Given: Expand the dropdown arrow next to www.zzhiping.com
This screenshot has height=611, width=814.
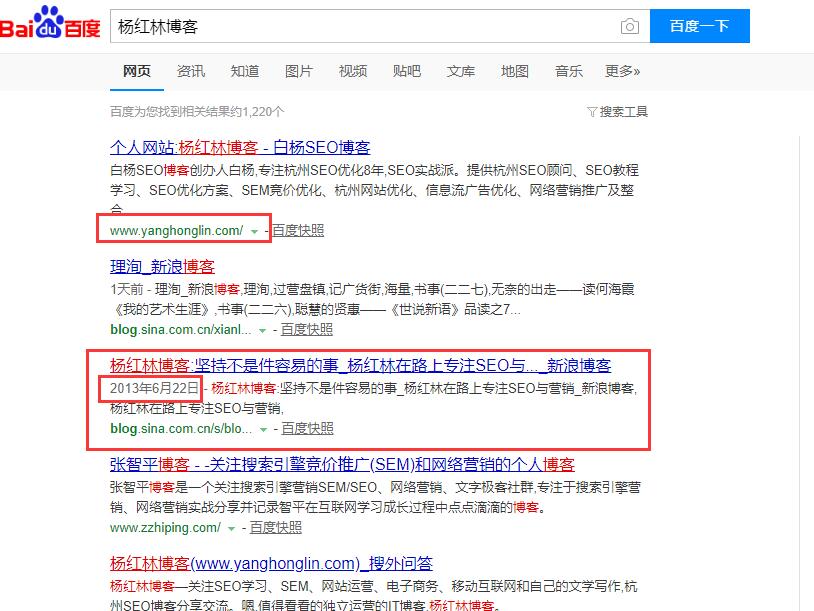Looking at the screenshot, I should point(232,528).
